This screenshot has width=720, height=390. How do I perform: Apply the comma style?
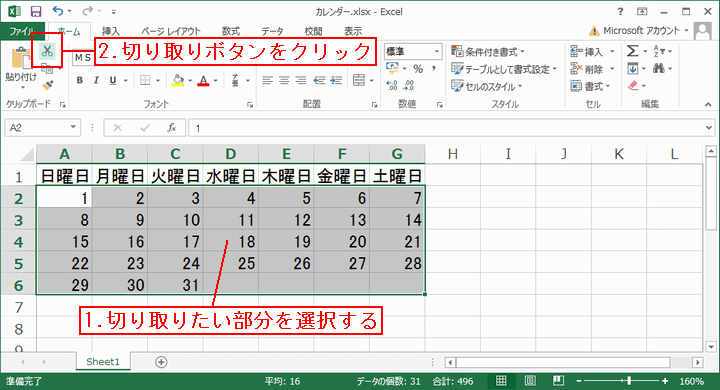coord(433,69)
